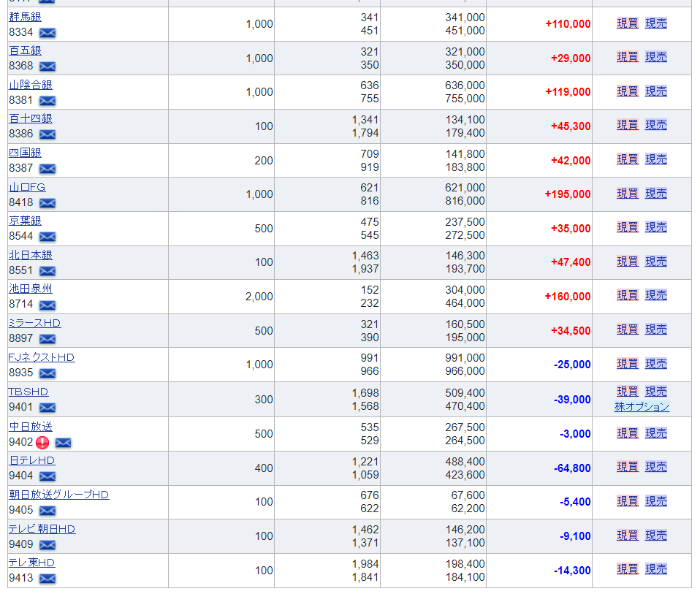Viewport: 700px width, 594px height.
Task: Click 現売 in the 池田泉州 row
Action: click(656, 295)
